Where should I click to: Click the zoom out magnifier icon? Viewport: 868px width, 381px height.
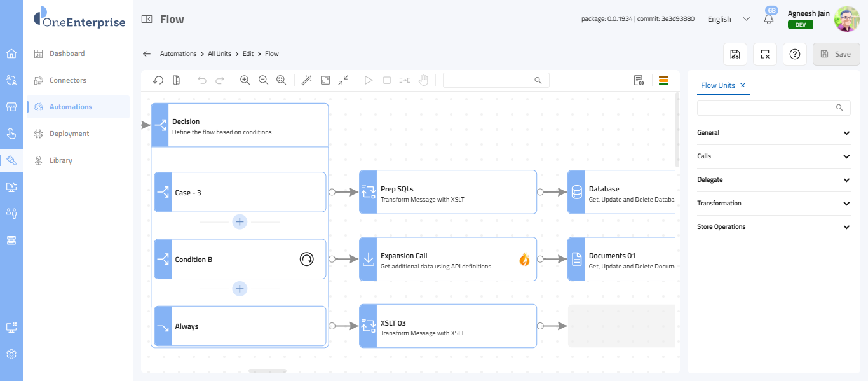(263, 80)
